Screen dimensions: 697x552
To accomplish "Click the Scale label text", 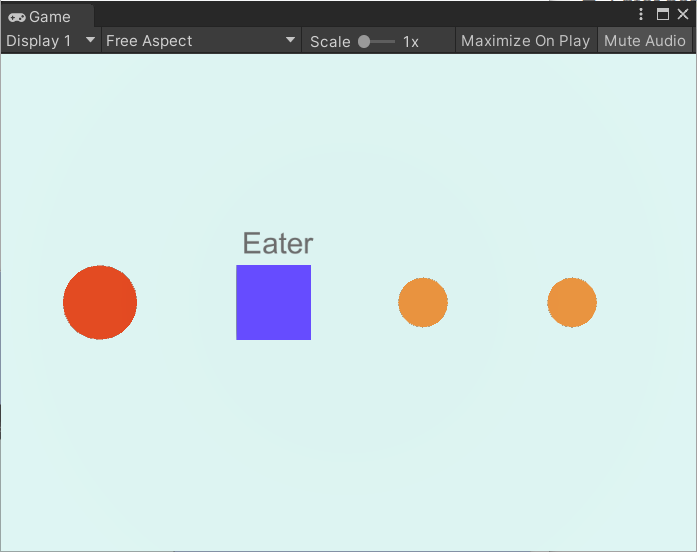I will coord(330,42).
